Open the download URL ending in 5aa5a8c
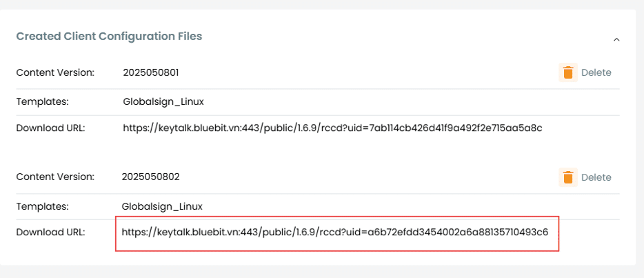Image resolution: width=644 pixels, height=278 pixels. [332, 128]
